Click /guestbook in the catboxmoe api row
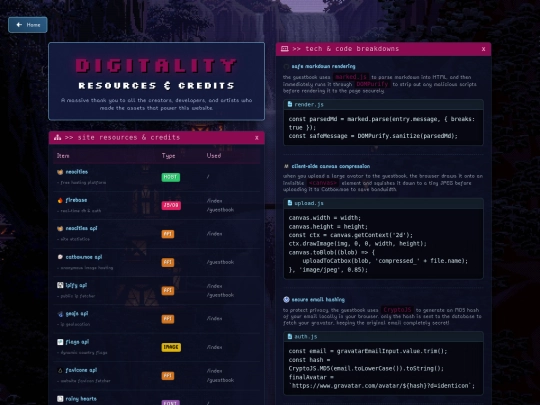 220,262
